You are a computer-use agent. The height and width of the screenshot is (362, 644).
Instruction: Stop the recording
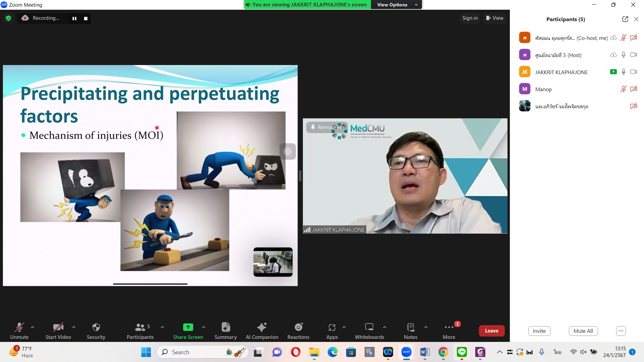(86, 18)
